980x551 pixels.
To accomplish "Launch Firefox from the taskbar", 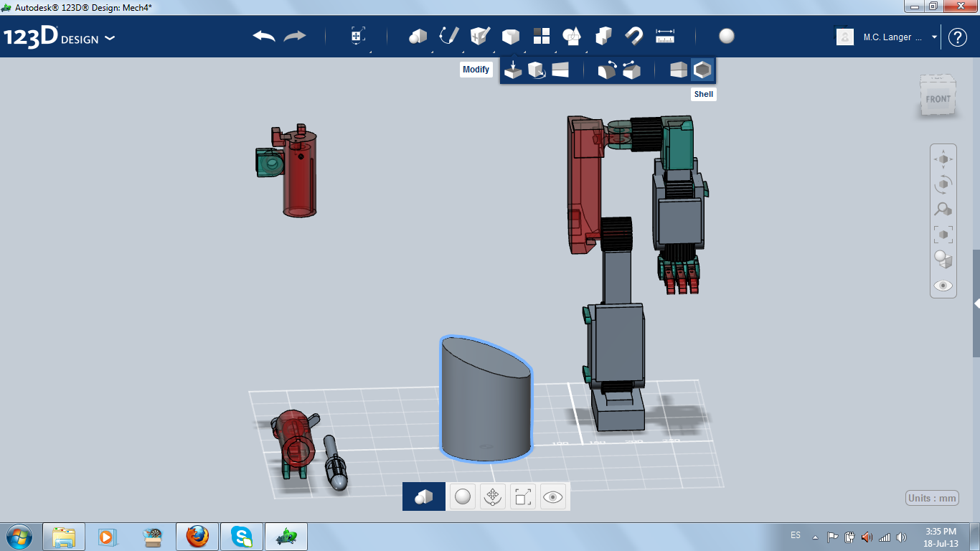I will (197, 537).
